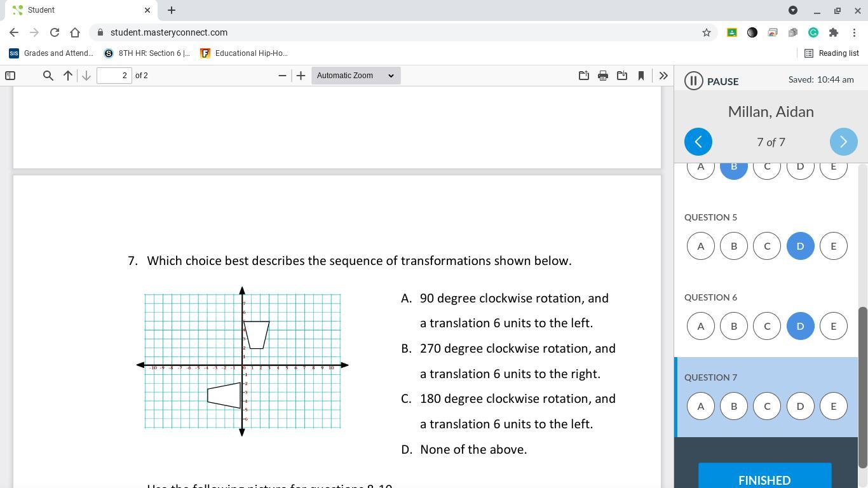Open the tab search dropdown arrow
The image size is (868, 488).
point(793,10)
